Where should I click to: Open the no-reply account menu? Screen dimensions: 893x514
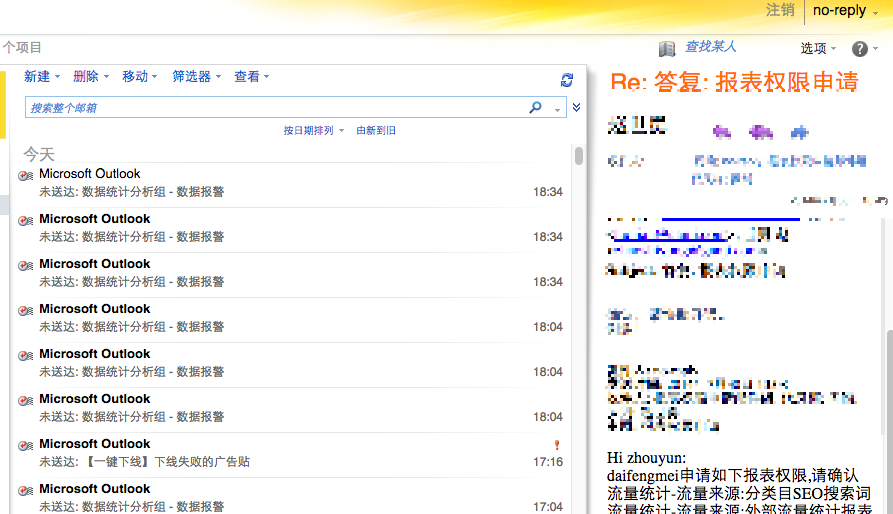click(845, 10)
